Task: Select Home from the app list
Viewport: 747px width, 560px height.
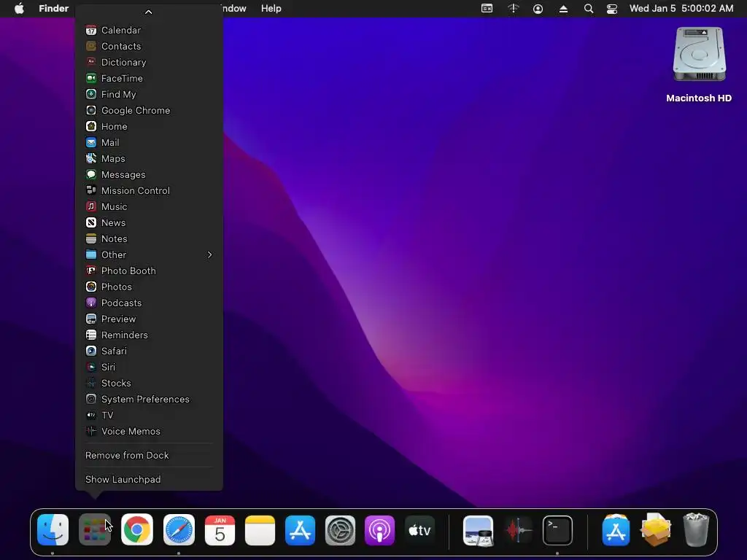Action: tap(149, 126)
